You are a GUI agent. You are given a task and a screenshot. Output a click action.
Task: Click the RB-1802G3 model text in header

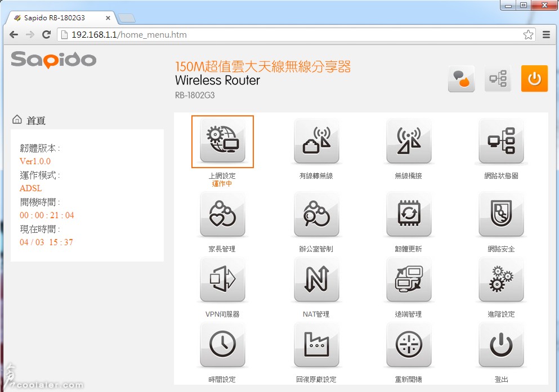pos(195,96)
